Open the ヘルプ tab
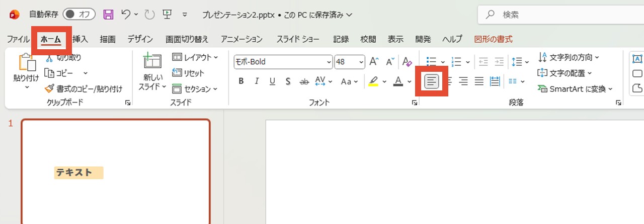The width and height of the screenshot is (644, 224). pos(452,39)
